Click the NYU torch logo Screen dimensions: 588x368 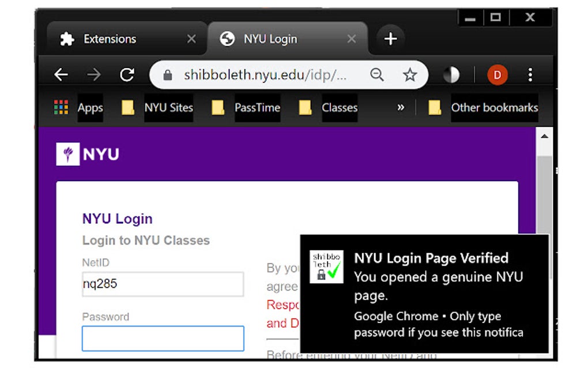coord(67,154)
